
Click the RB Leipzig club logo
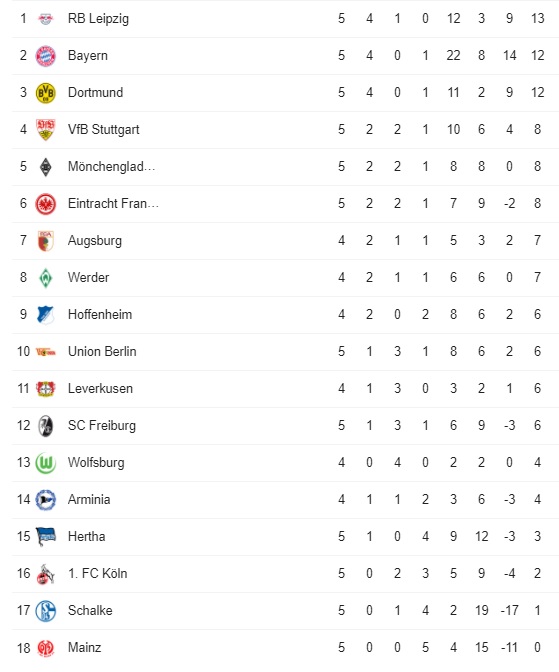pyautogui.click(x=45, y=18)
